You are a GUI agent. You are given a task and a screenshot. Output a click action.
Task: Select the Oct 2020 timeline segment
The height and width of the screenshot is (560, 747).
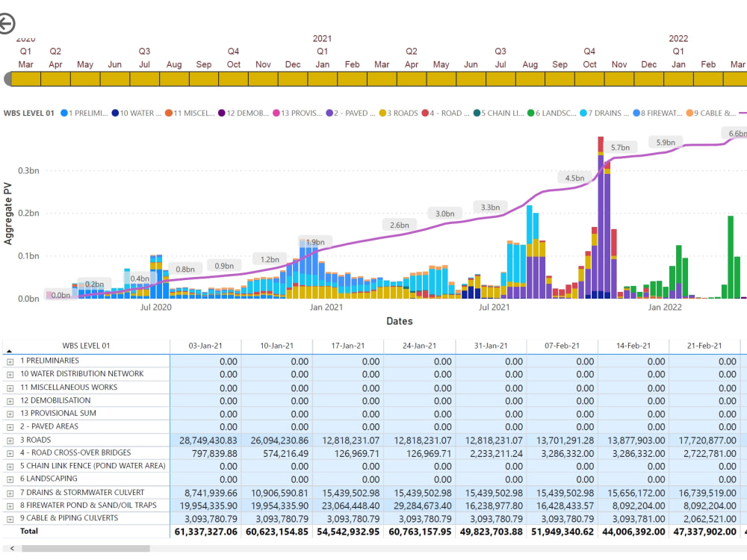pos(233,78)
